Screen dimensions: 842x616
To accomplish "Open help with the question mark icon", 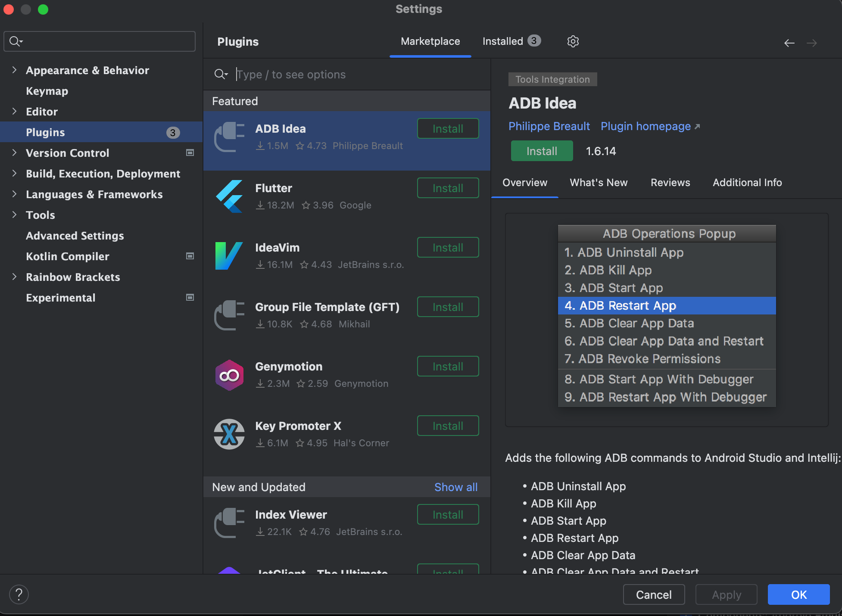I will pyautogui.click(x=19, y=594).
